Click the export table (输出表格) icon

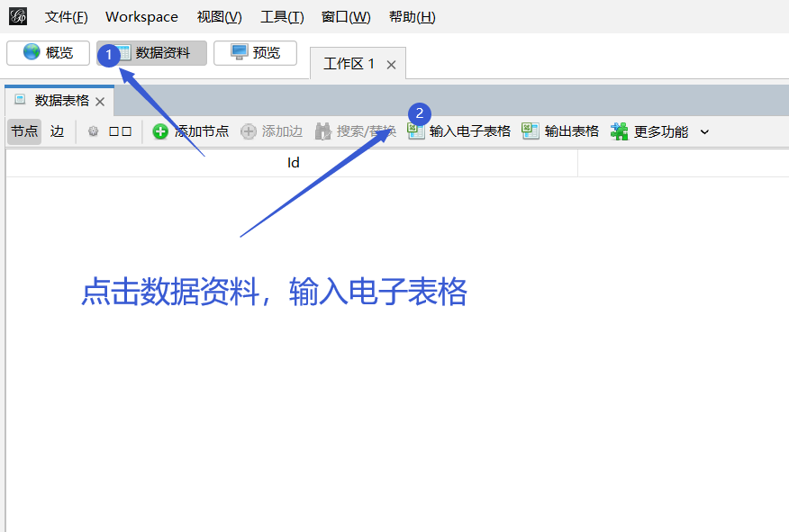point(531,131)
